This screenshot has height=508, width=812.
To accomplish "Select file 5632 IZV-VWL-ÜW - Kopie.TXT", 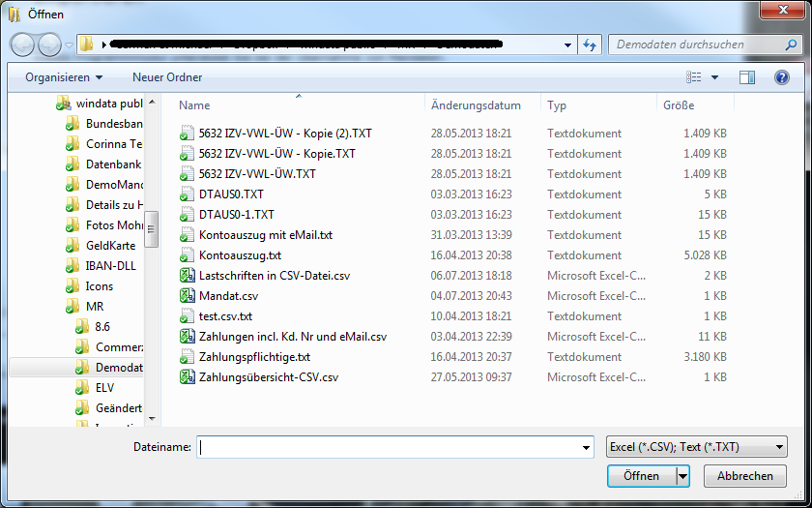I will (277, 154).
